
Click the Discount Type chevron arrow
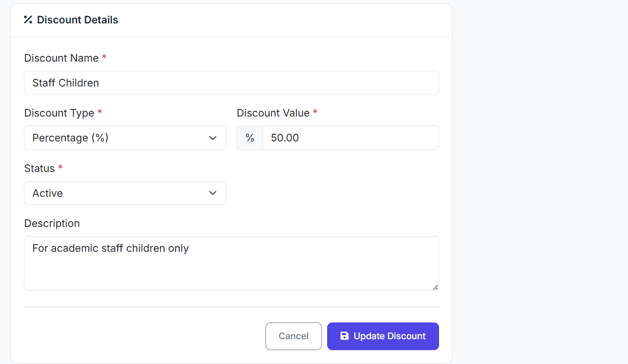(x=213, y=138)
